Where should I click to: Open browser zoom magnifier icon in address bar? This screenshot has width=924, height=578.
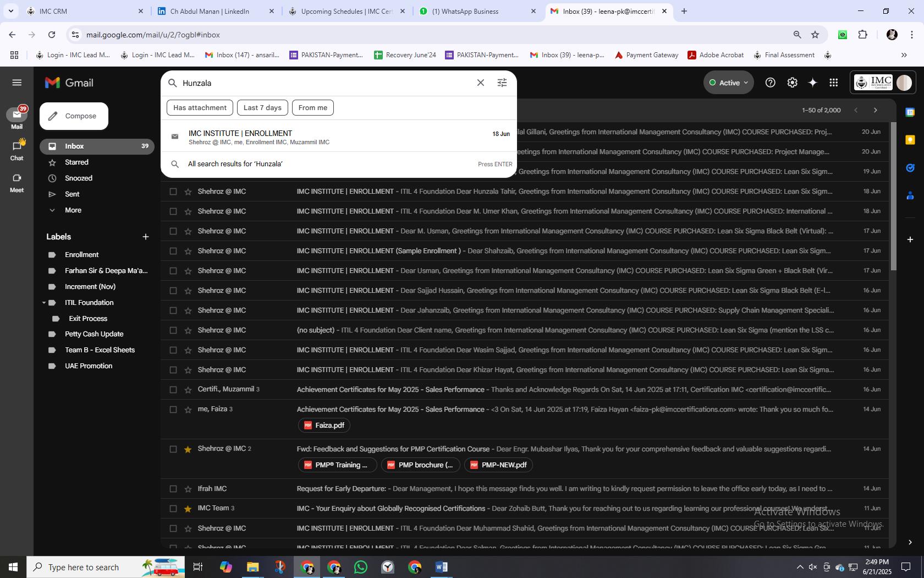[x=797, y=35]
